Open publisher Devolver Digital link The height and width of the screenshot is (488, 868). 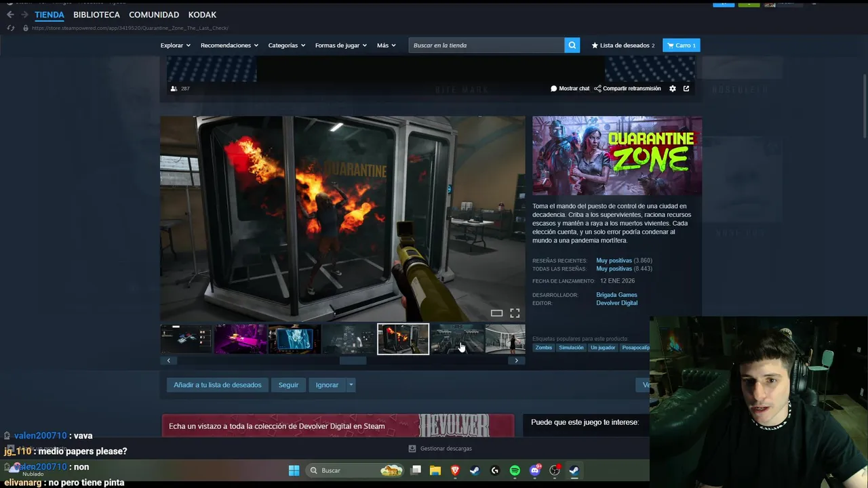coord(616,303)
